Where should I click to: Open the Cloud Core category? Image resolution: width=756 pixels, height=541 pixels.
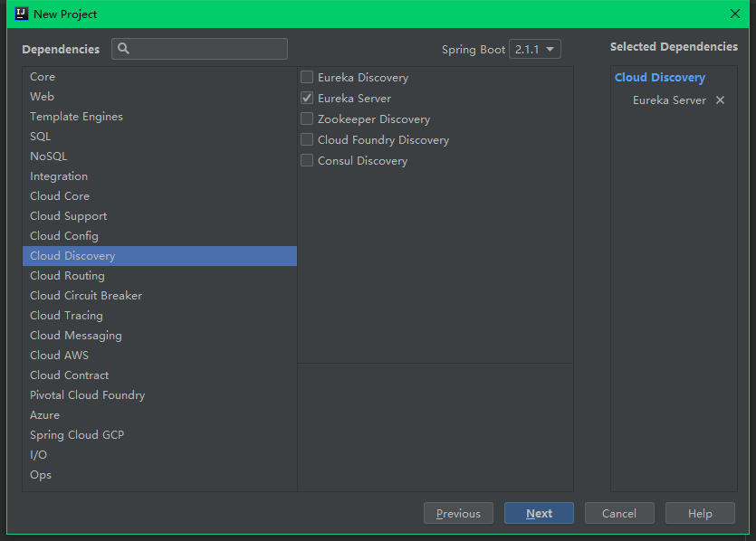(159, 196)
